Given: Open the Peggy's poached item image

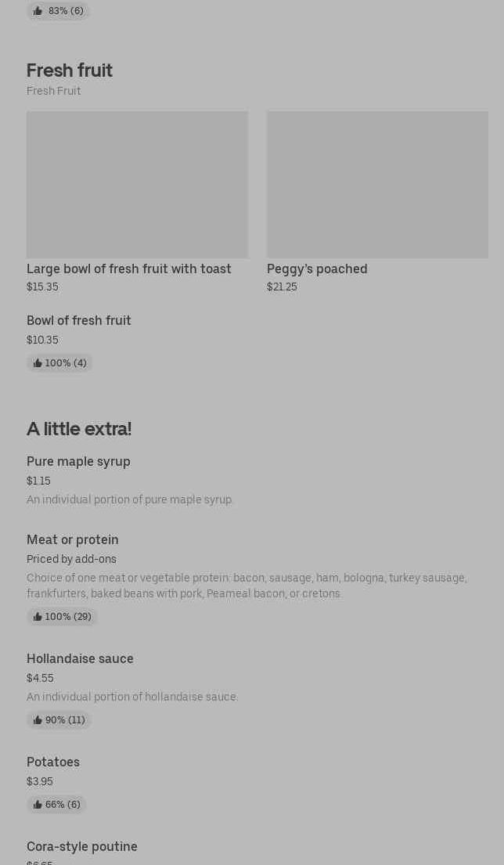Looking at the screenshot, I should click(377, 185).
